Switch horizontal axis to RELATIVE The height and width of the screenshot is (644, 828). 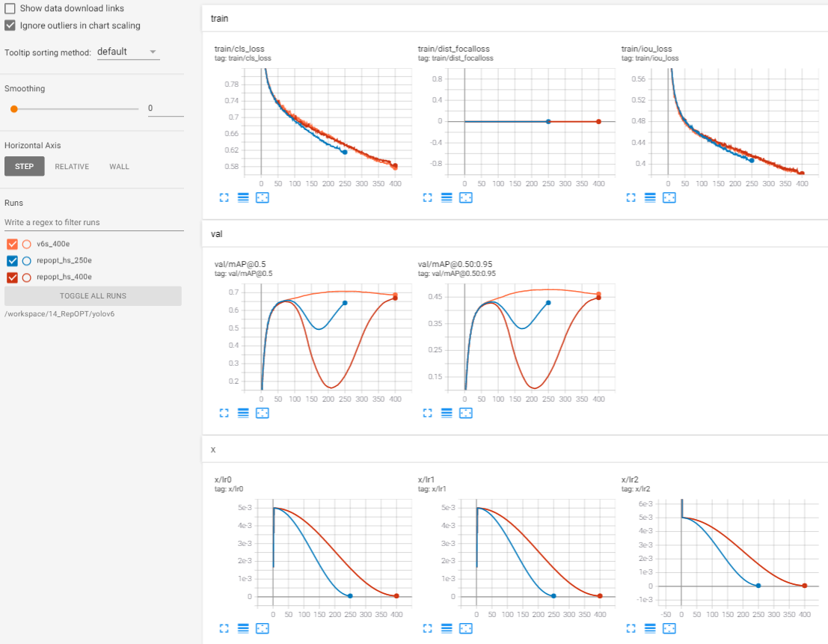[72, 166]
